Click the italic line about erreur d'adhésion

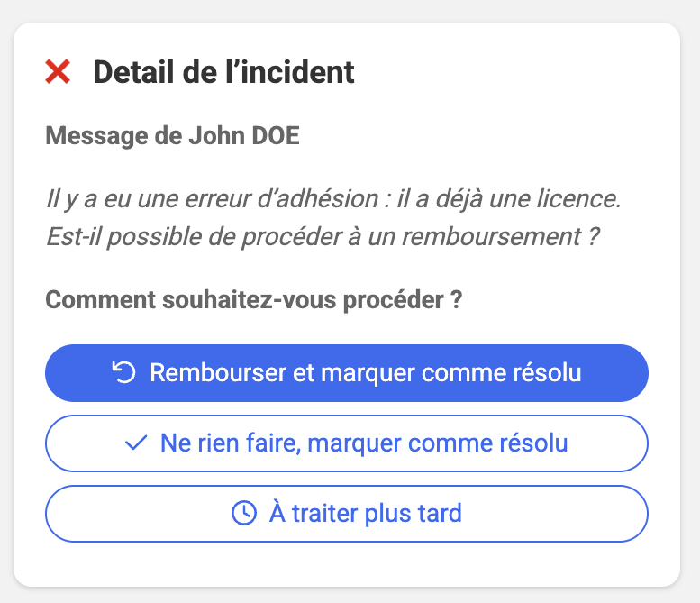tap(333, 199)
